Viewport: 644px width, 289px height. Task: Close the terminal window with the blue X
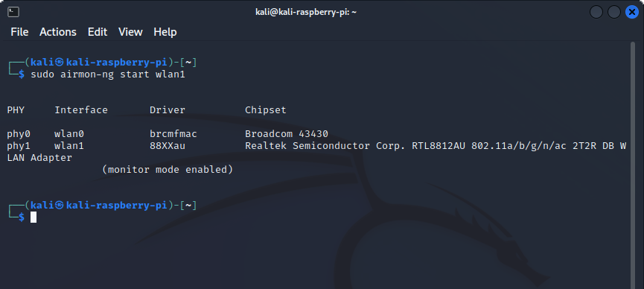click(x=631, y=12)
